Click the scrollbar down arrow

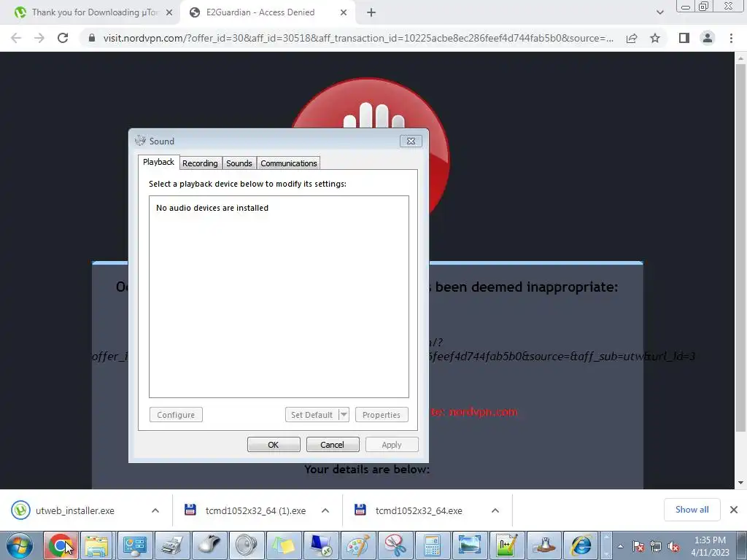740,483
